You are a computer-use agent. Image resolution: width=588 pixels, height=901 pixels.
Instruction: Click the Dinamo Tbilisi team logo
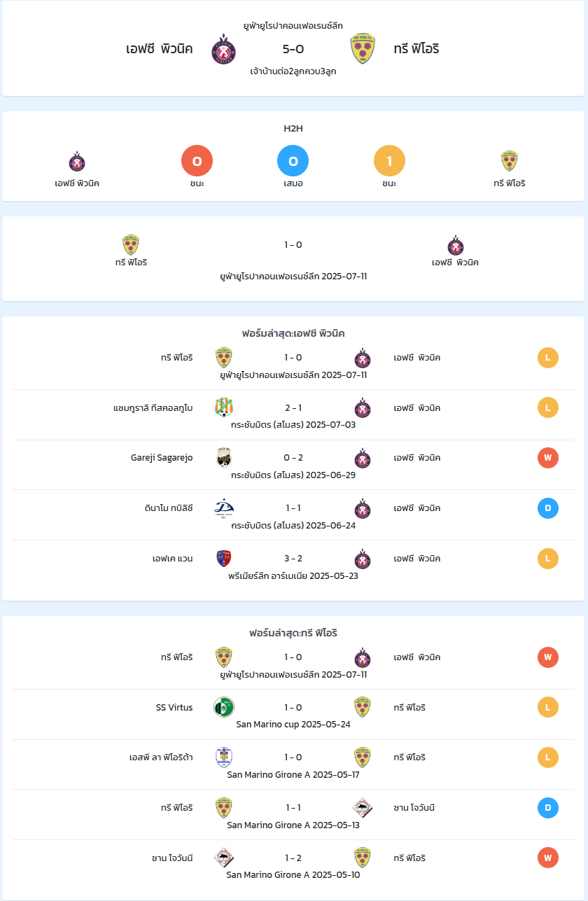[x=223, y=508]
